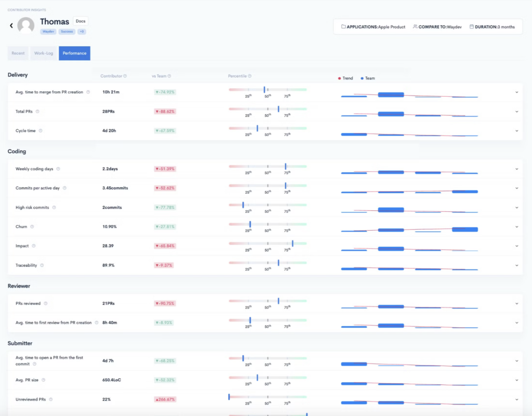Switch to the Recent tab

pyautogui.click(x=18, y=53)
